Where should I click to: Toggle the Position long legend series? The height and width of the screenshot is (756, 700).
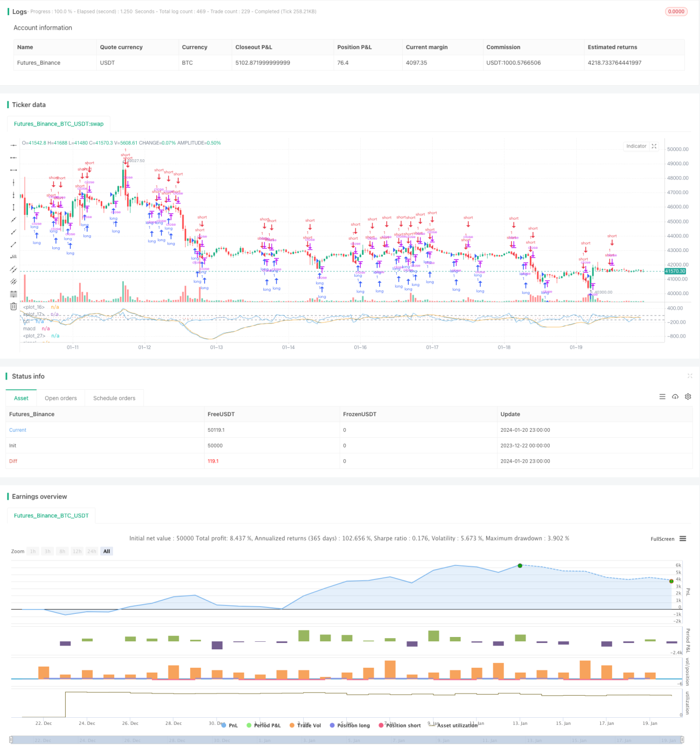350,725
